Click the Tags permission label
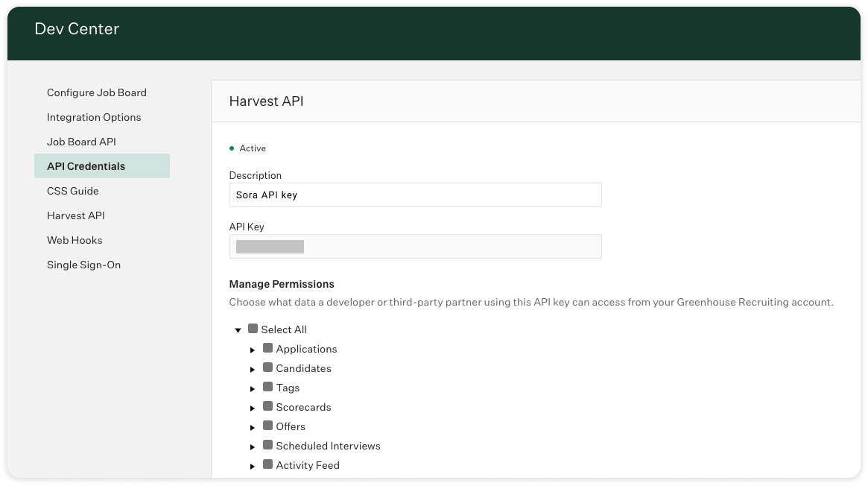868x486 pixels. pos(288,388)
